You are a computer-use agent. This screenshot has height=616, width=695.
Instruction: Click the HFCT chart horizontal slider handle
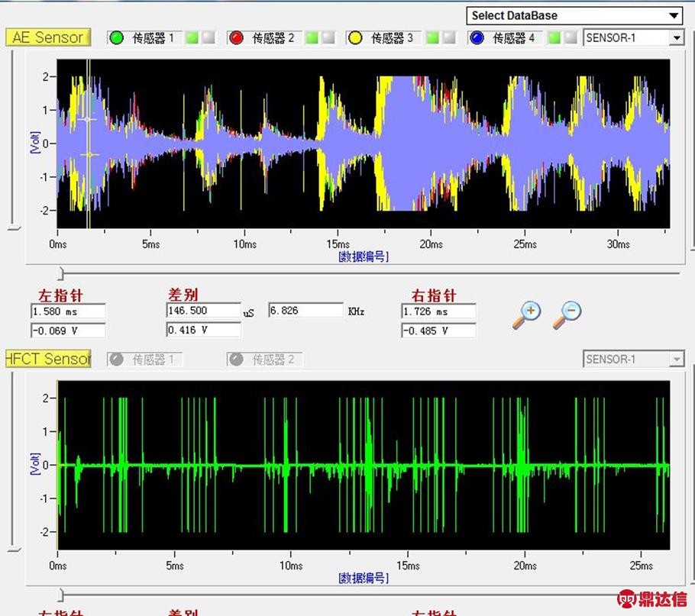pos(61,595)
